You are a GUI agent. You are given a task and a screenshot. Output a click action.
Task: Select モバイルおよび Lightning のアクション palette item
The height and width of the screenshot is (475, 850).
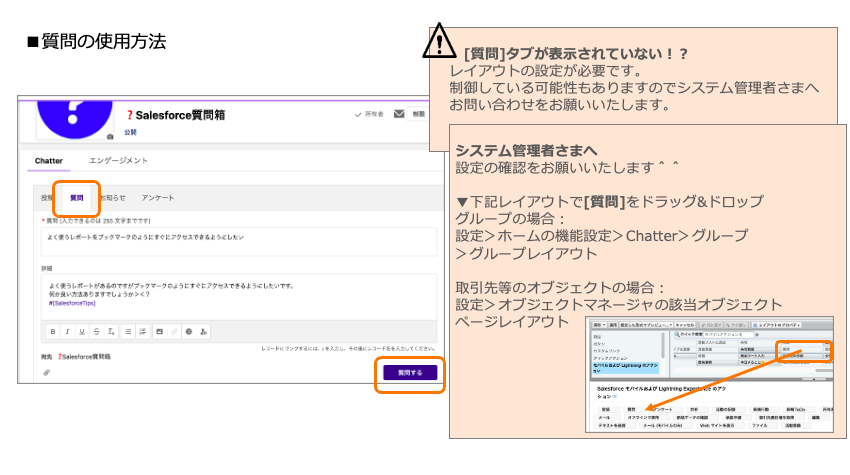click(x=625, y=368)
